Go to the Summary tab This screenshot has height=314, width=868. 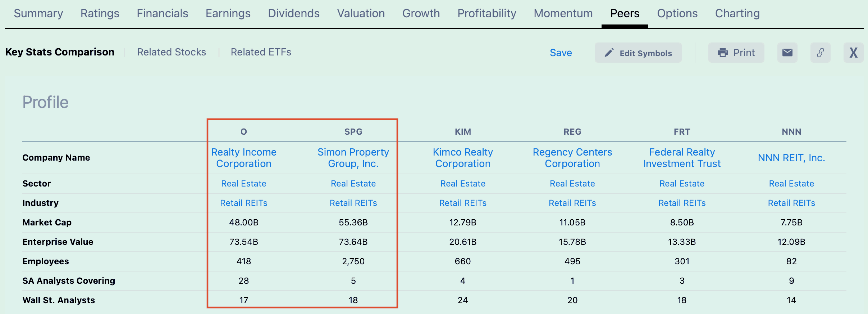[x=38, y=13]
